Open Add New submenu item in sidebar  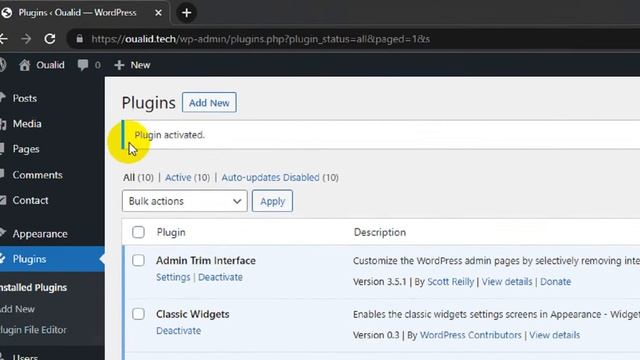point(18,309)
